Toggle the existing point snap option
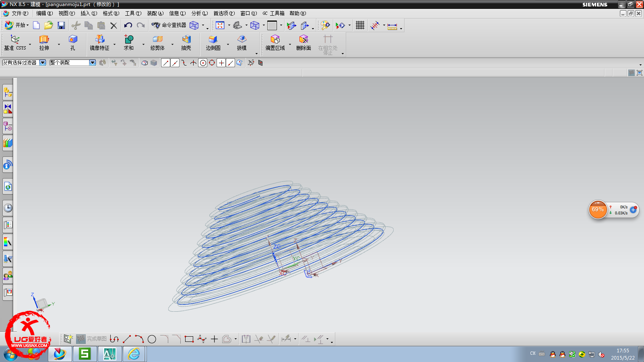 point(221,63)
